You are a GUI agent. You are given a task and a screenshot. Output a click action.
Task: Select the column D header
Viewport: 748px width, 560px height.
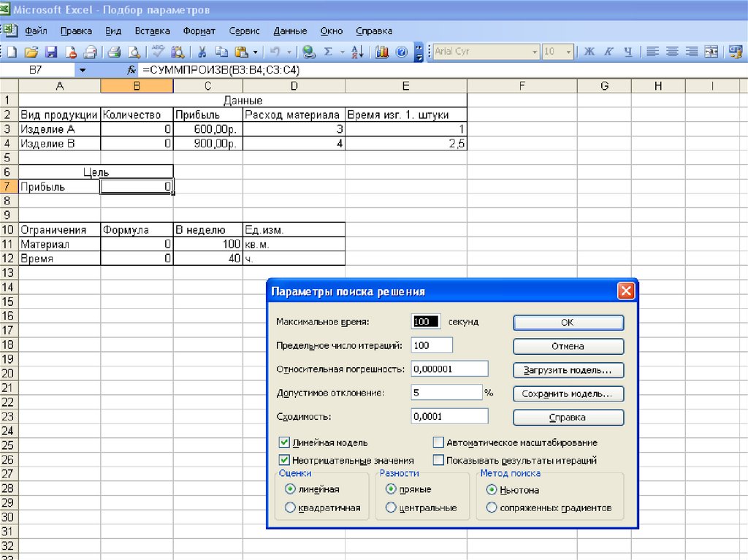294,86
